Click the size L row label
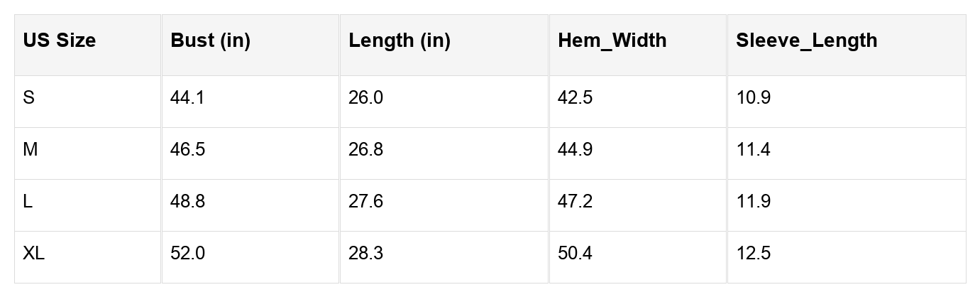The width and height of the screenshot is (980, 297). point(28,201)
